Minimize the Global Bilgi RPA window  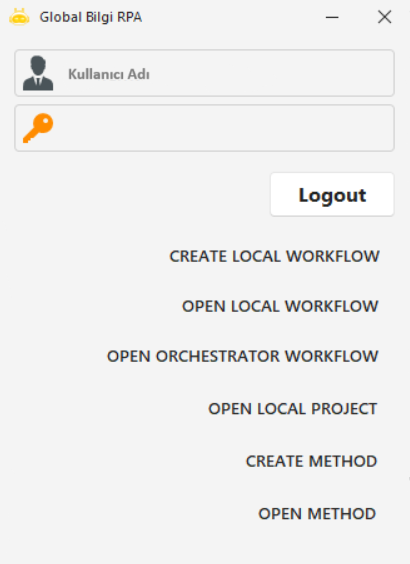tap(332, 17)
